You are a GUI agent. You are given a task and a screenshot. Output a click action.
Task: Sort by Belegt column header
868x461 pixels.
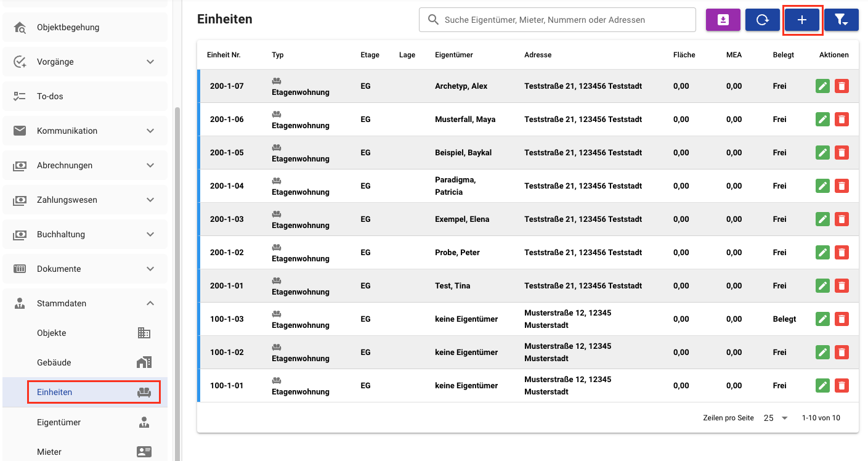click(784, 55)
